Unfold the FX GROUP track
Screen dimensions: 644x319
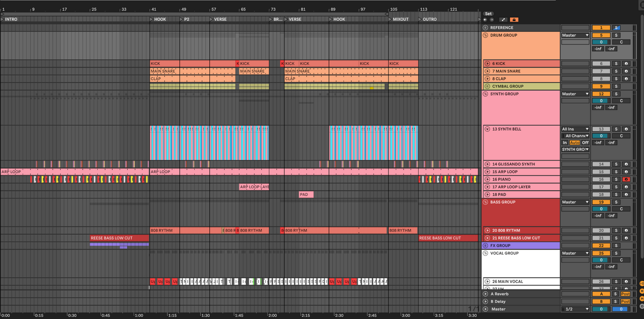486,245
